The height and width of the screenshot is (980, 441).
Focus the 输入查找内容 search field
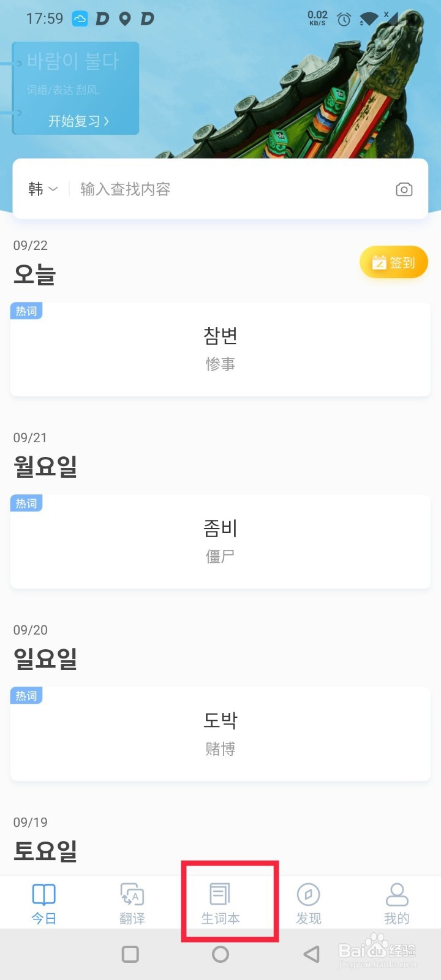(233, 189)
